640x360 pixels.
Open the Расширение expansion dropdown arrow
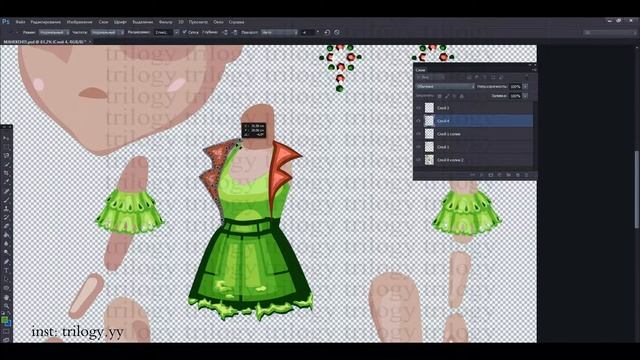click(x=176, y=32)
